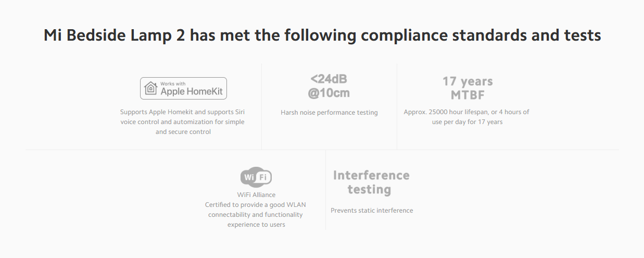Image resolution: width=644 pixels, height=258 pixels.
Task: Click the small "Works with" badge label
Action: pyautogui.click(x=173, y=83)
